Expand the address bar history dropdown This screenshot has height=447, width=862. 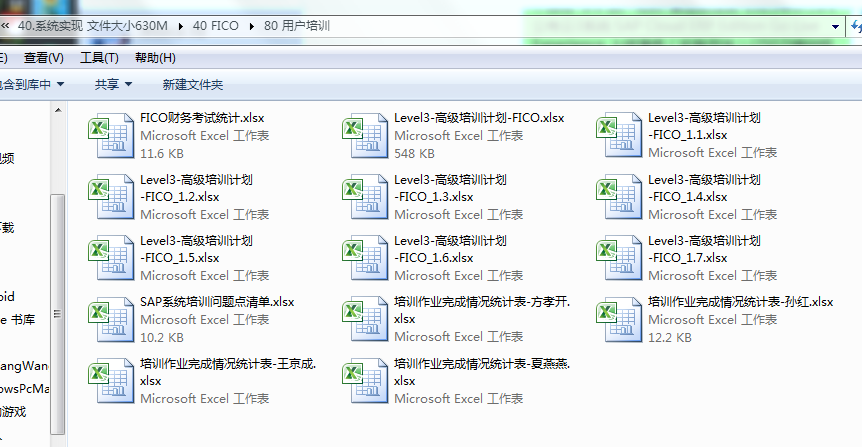click(x=837, y=25)
